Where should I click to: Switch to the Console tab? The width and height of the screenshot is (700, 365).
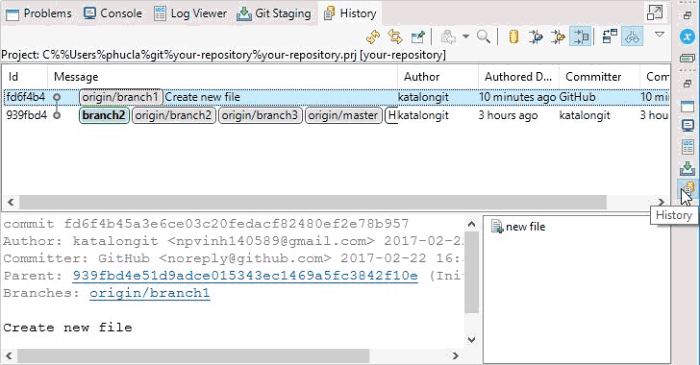tap(113, 13)
